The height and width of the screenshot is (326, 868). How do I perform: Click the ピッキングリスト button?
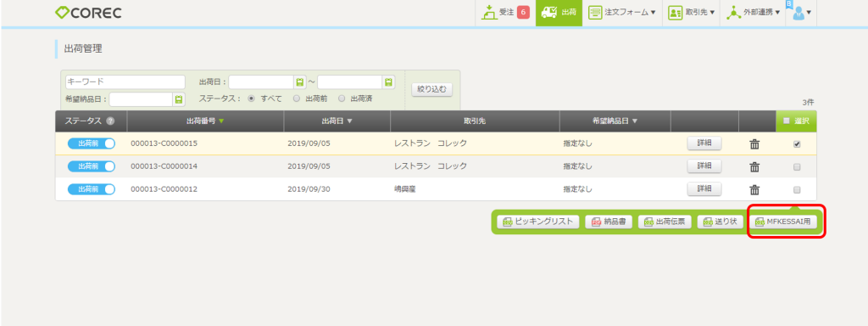click(537, 222)
